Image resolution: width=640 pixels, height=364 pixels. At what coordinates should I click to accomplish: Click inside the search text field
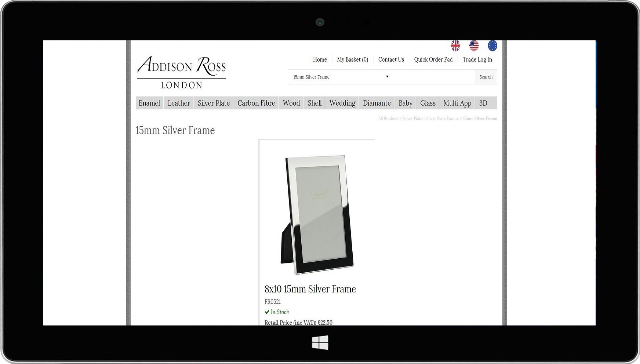point(432,77)
